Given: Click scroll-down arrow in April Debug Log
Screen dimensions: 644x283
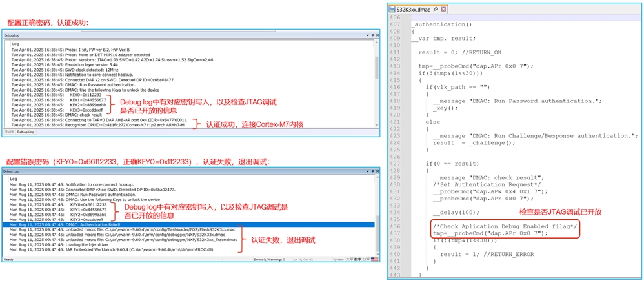Looking at the screenshot, I should [377, 124].
